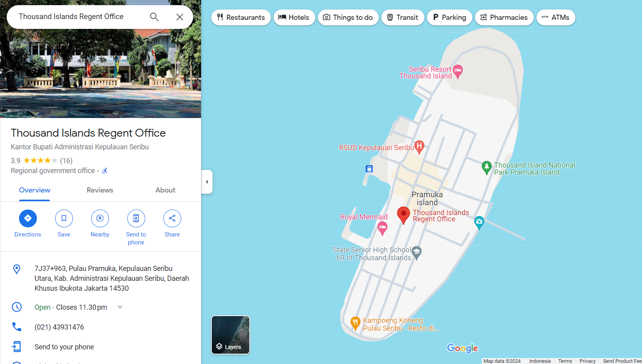Click the ferry transit station icon
The width and height of the screenshot is (642, 364).
point(369,169)
